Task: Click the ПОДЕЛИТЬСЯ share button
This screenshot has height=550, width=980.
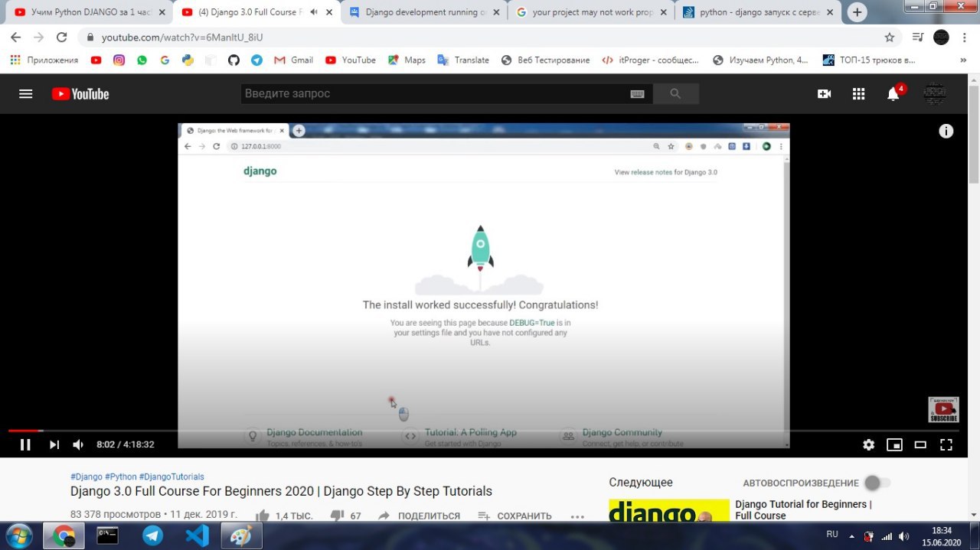Action: (x=419, y=516)
